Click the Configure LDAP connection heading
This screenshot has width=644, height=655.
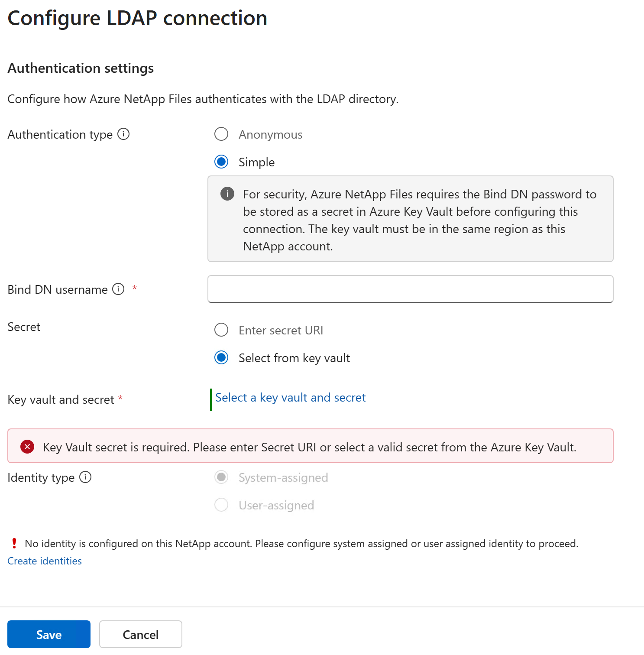pos(138,18)
